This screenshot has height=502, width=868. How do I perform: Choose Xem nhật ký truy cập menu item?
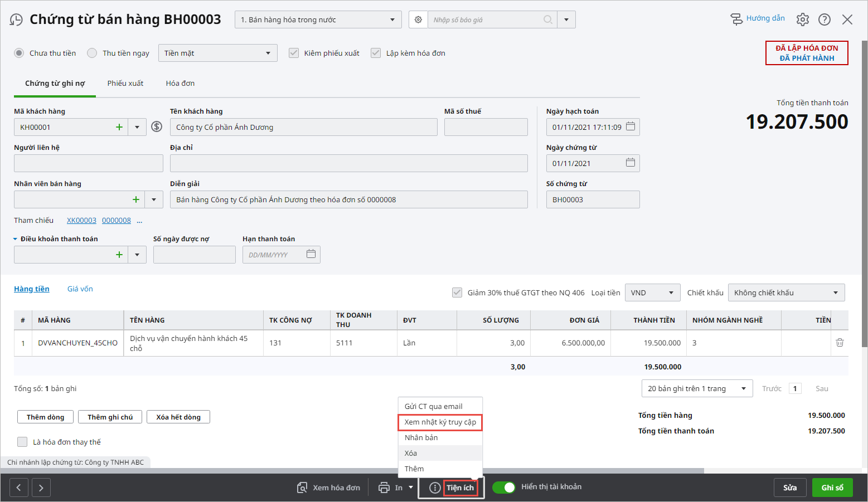(x=440, y=422)
